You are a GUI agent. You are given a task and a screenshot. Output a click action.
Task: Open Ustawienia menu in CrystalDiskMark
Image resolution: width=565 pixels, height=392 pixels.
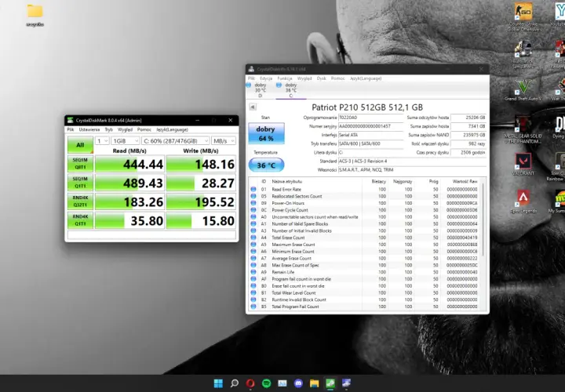click(x=89, y=129)
